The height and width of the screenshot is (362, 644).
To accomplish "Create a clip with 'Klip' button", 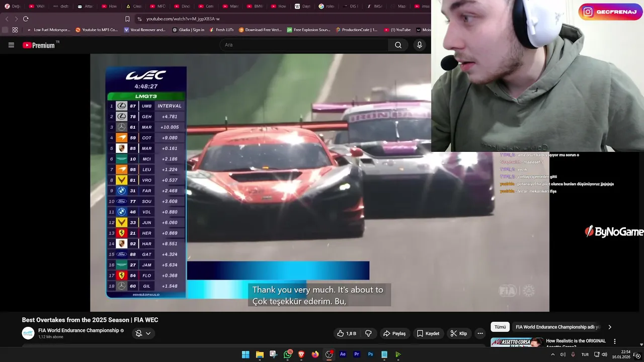I will point(458,333).
